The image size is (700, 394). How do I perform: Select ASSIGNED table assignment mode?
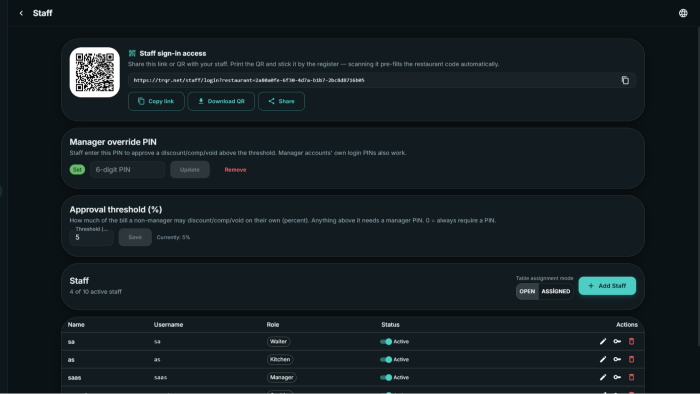556,291
